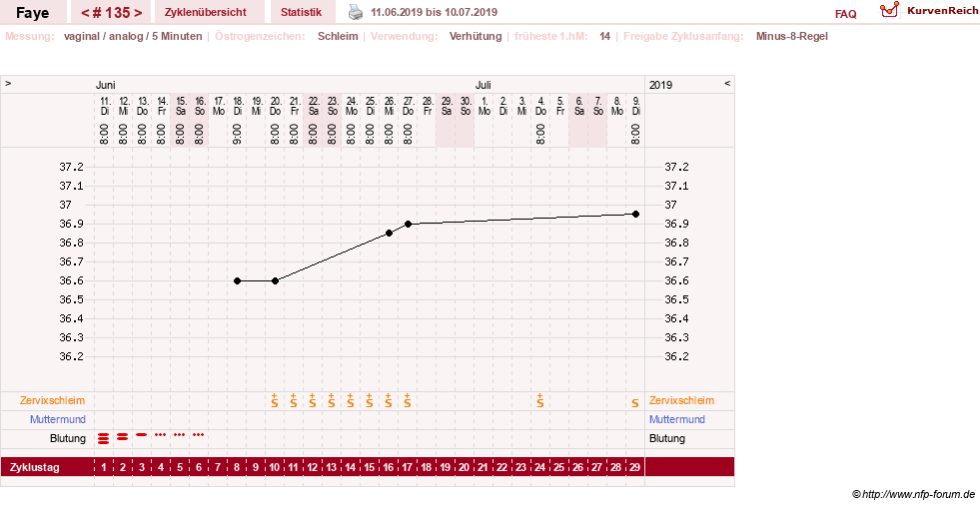
Task: Click cervical mucus S+ symbol on day 24
Action: pos(540,400)
